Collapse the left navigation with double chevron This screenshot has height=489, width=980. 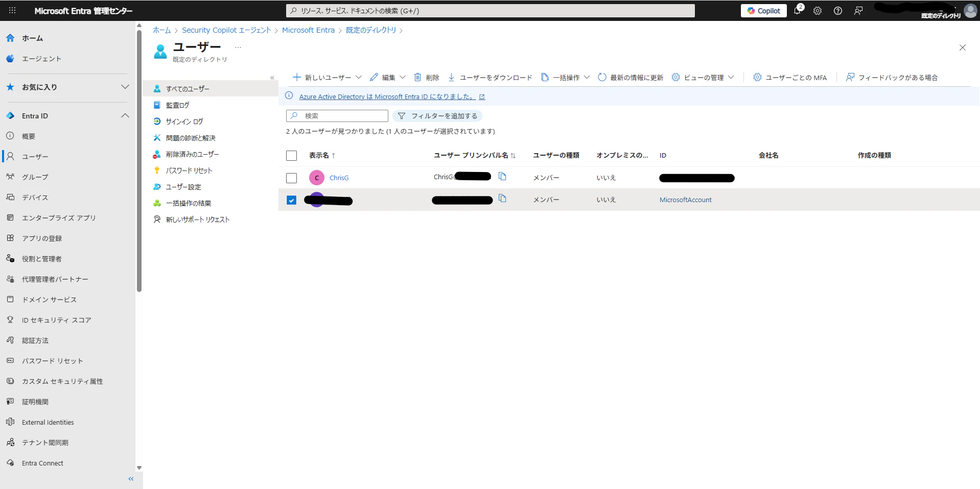tap(131, 479)
